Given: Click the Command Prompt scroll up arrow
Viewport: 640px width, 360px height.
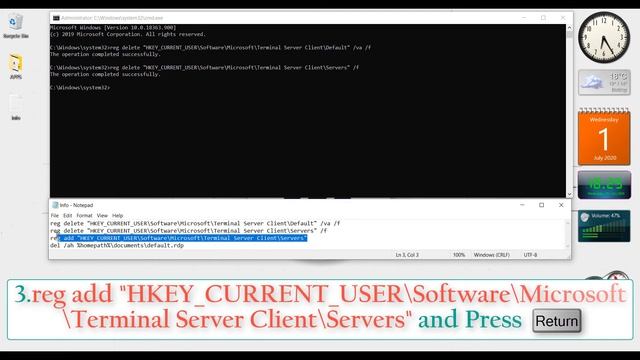Looking at the screenshot, I should point(569,28).
